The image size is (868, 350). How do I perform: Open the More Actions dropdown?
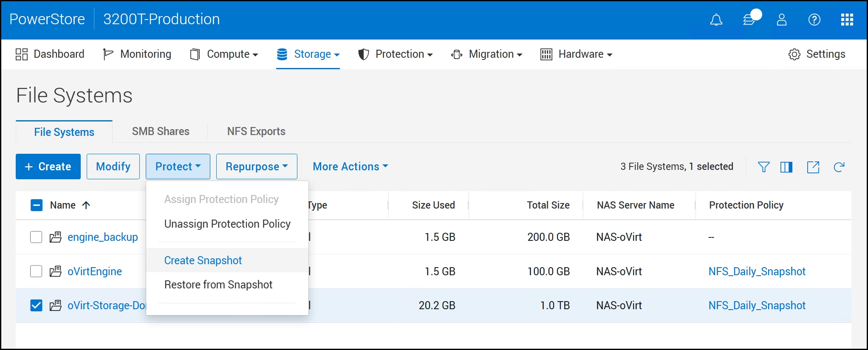click(351, 167)
